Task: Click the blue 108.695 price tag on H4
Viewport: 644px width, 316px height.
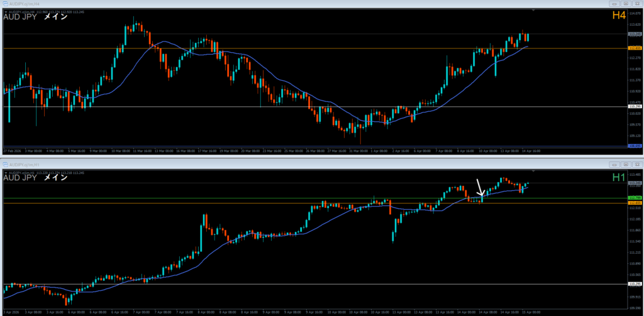Action: coord(635,146)
